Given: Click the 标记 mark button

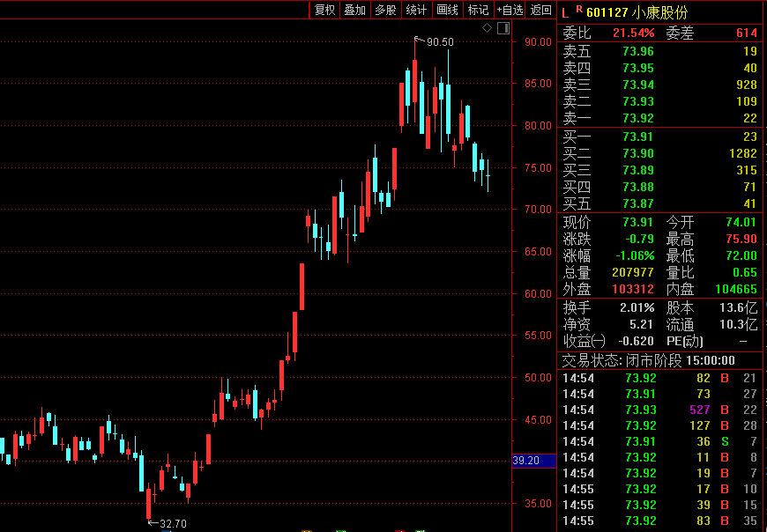Looking at the screenshot, I should pos(478,10).
